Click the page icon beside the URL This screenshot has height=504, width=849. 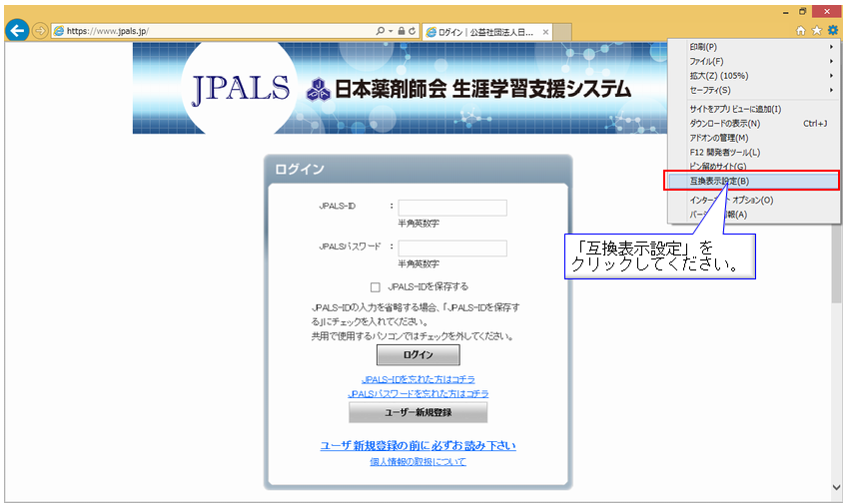click(59, 31)
